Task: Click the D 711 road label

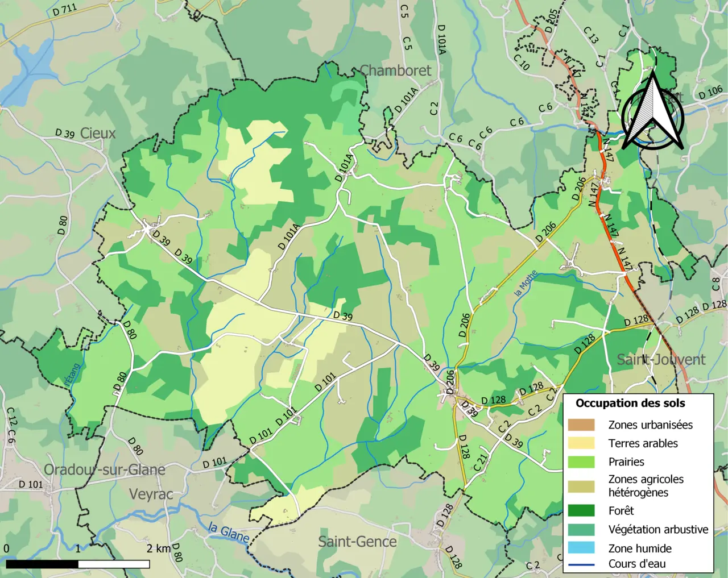Action: point(64,9)
